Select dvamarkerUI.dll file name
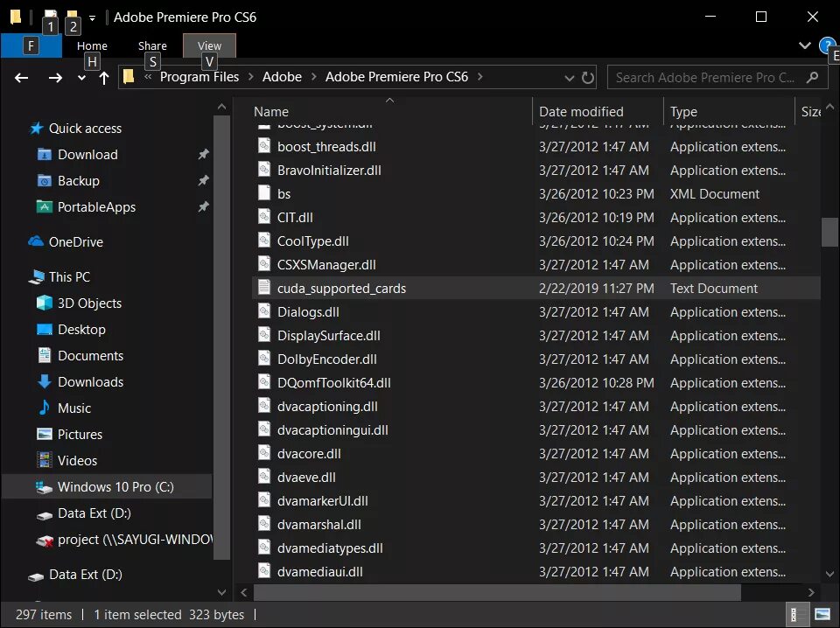Image resolution: width=840 pixels, height=628 pixels. pos(323,500)
